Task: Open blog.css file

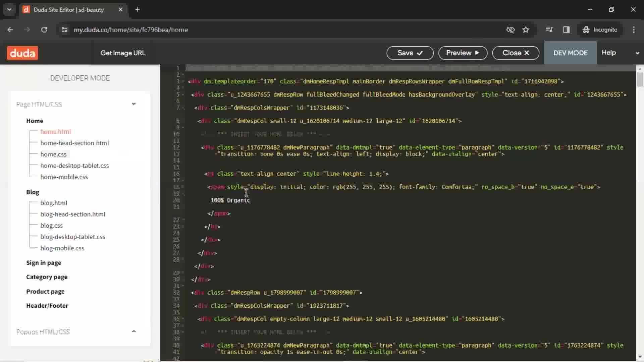Action: tap(51, 226)
